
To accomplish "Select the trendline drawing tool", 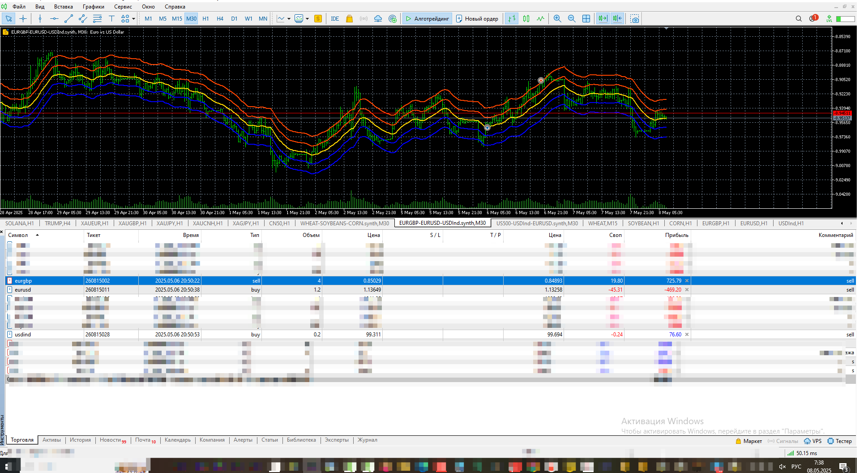I will click(x=68, y=18).
